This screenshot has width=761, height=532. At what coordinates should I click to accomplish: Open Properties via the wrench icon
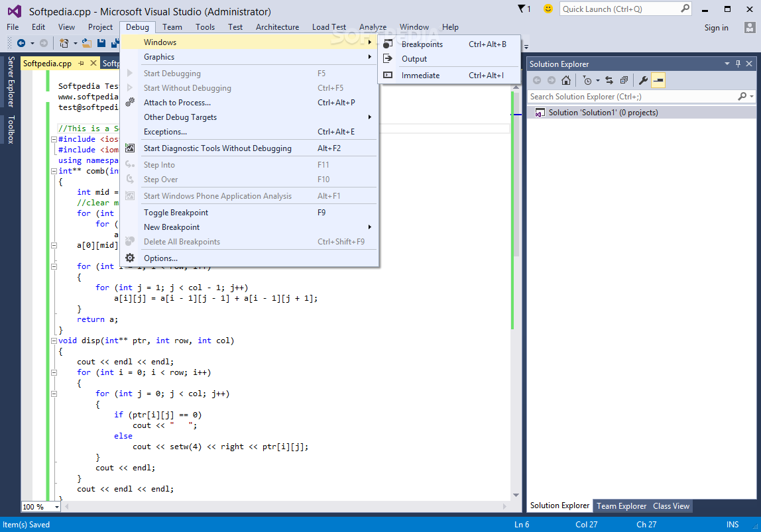pyautogui.click(x=644, y=81)
